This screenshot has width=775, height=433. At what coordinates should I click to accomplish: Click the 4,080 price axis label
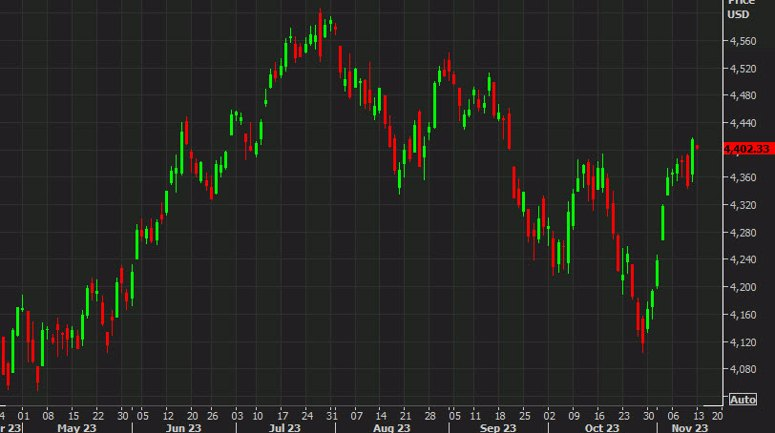744,369
